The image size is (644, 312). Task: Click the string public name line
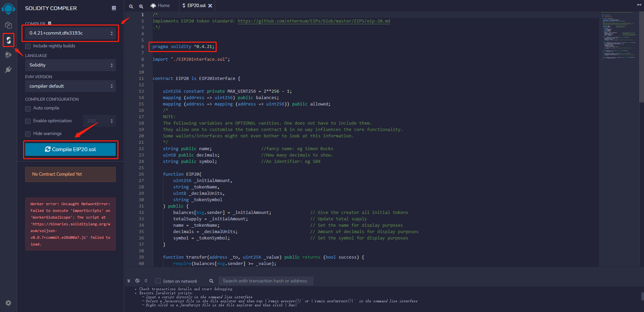coord(187,149)
